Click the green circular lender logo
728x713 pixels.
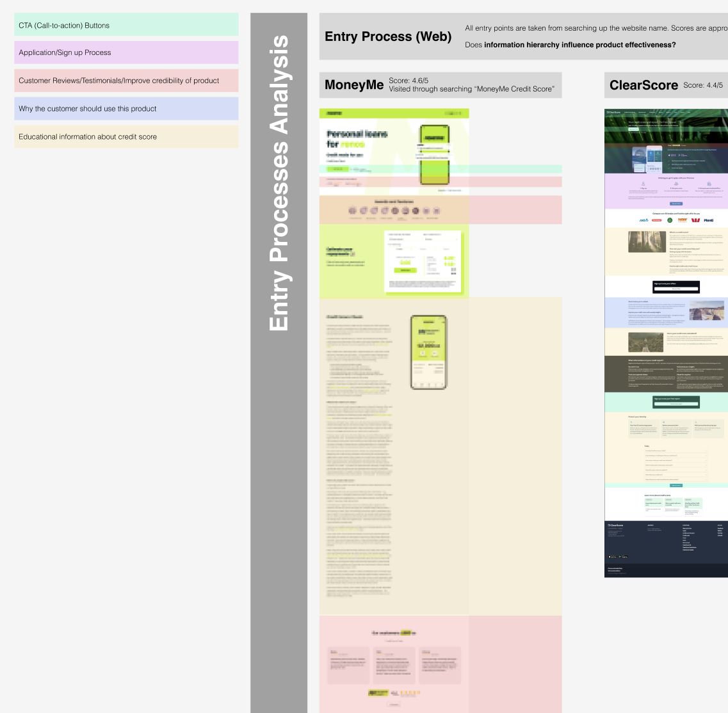tap(670, 220)
